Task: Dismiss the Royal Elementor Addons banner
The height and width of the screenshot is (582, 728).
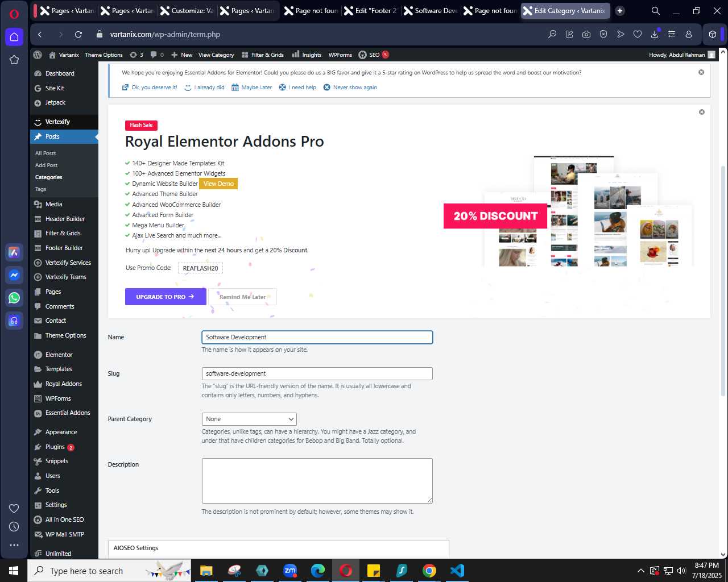Action: (x=702, y=112)
